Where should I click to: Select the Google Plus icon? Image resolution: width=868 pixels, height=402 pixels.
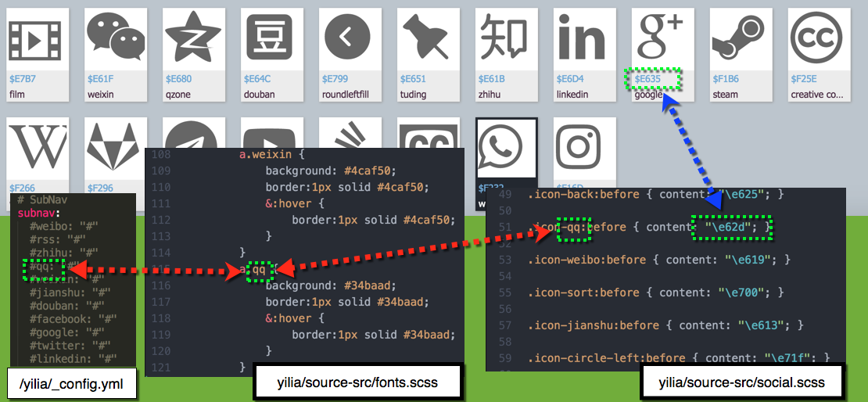[662, 38]
